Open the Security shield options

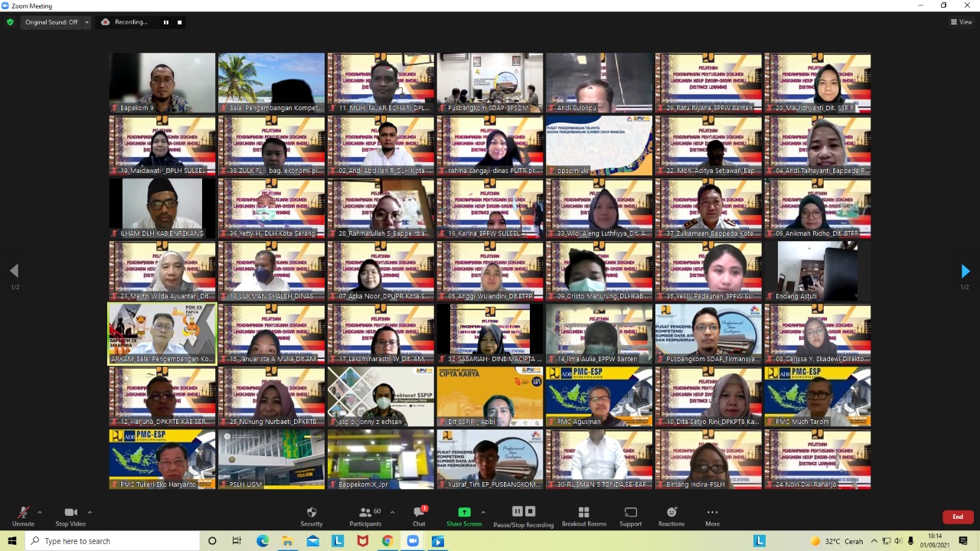[312, 517]
